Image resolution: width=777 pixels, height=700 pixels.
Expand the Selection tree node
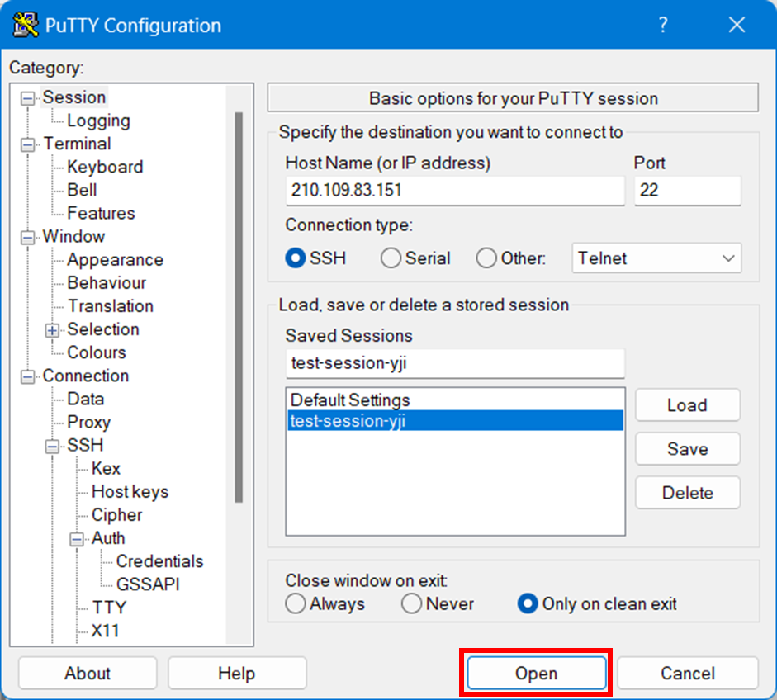52,330
